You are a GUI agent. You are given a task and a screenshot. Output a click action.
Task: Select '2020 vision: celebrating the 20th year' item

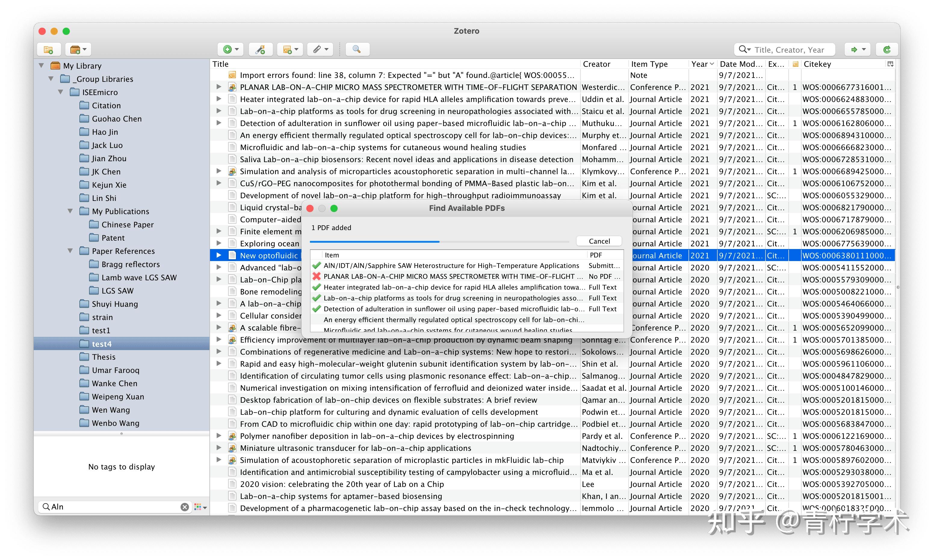point(552,484)
